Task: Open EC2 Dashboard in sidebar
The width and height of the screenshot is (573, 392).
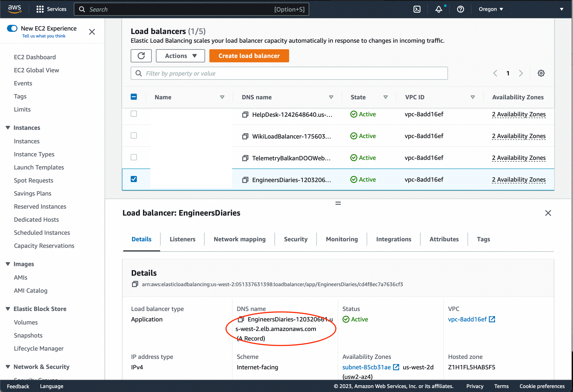Action: tap(35, 57)
